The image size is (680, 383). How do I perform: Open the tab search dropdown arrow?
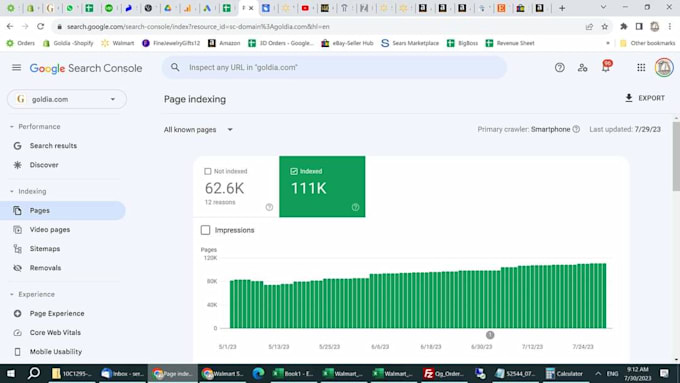point(603,7)
